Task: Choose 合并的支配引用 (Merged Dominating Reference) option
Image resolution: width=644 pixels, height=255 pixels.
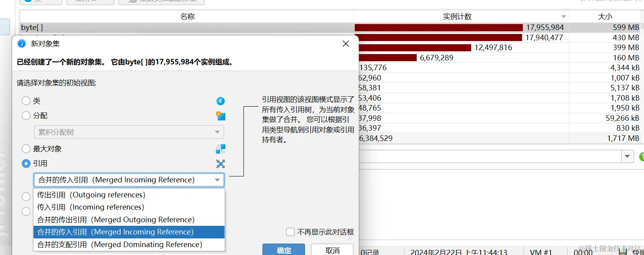Action: click(x=129, y=245)
